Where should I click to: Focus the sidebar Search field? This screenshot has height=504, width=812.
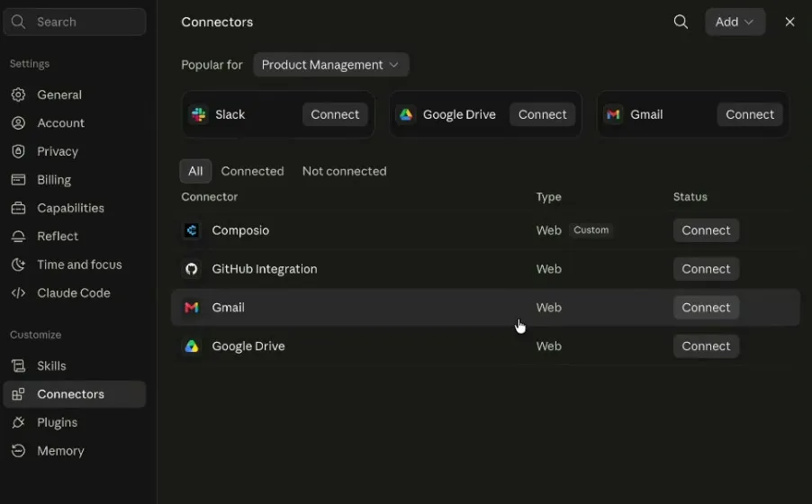coord(75,22)
